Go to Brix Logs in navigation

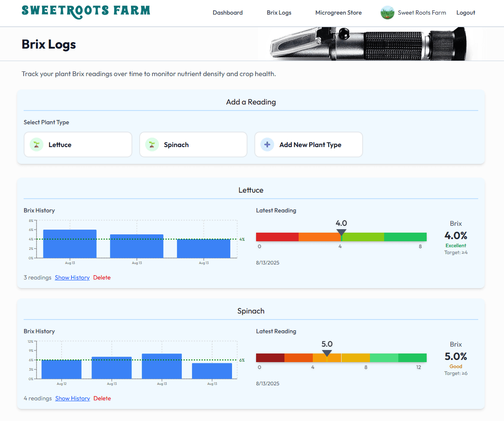pyautogui.click(x=279, y=12)
